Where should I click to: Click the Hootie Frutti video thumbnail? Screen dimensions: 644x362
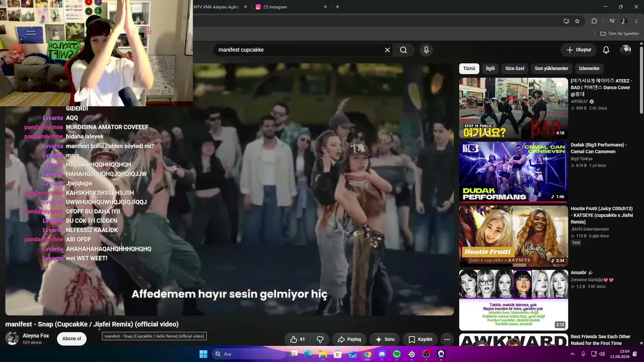pos(513,236)
